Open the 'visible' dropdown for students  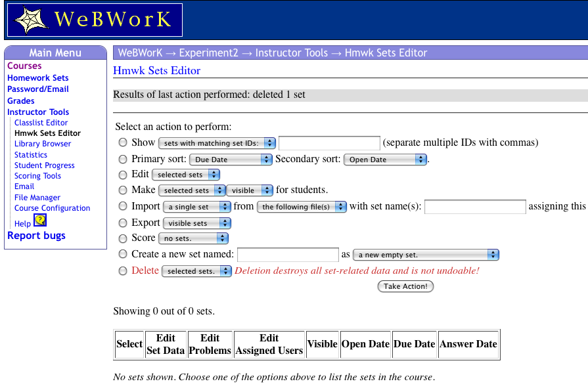tap(250, 190)
